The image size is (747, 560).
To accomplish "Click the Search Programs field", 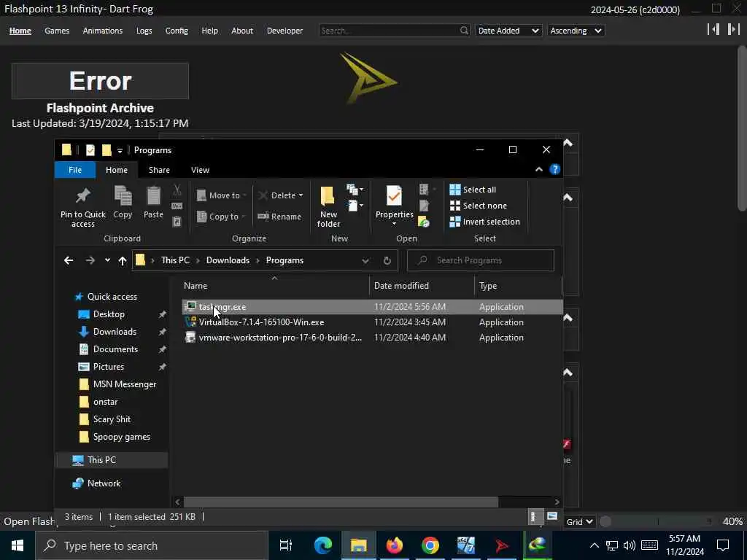I will point(481,260).
